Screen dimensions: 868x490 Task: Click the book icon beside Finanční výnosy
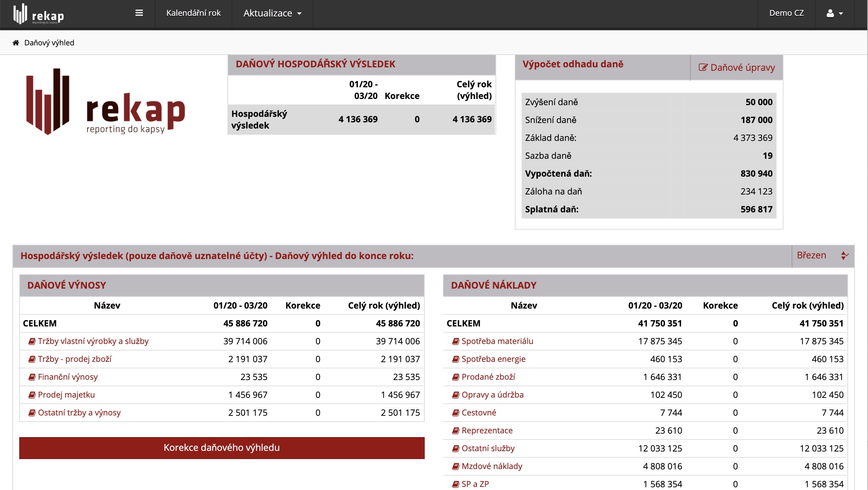click(x=32, y=377)
